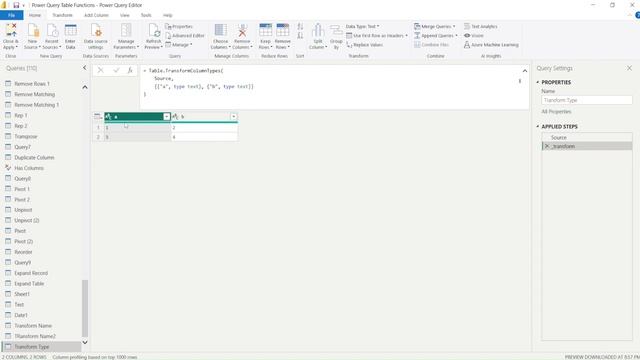This screenshot has width=640, height=360.
Task: Open Data source settings
Action: coord(96,36)
